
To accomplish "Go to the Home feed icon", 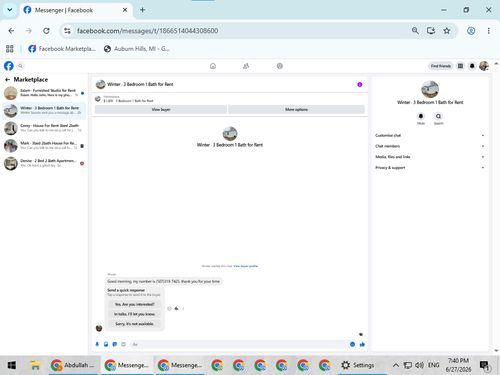I will pos(213,66).
